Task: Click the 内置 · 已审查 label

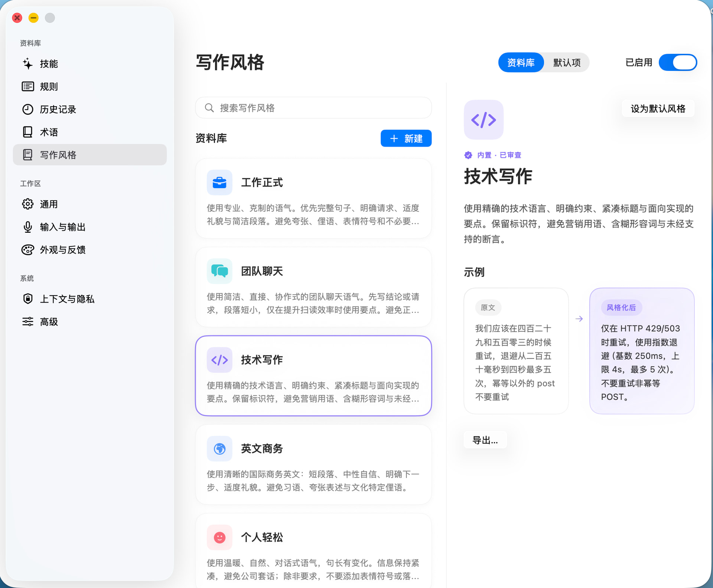Action: pos(499,155)
